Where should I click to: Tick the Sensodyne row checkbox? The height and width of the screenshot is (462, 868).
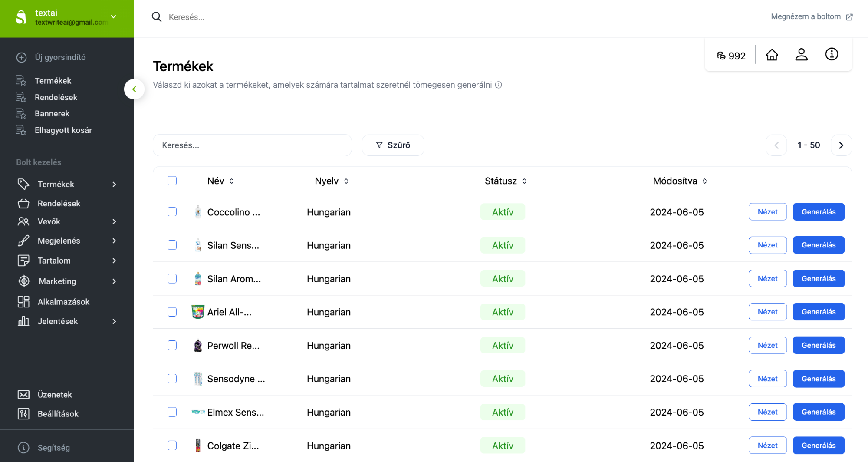point(172,379)
